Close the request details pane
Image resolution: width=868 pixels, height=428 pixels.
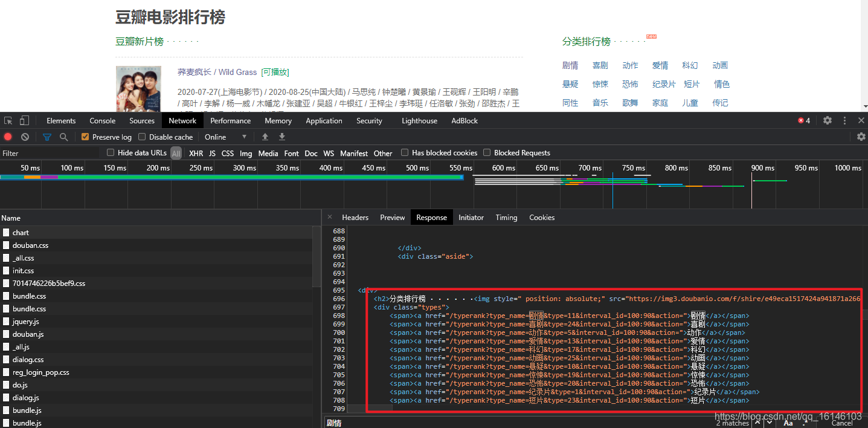(330, 217)
